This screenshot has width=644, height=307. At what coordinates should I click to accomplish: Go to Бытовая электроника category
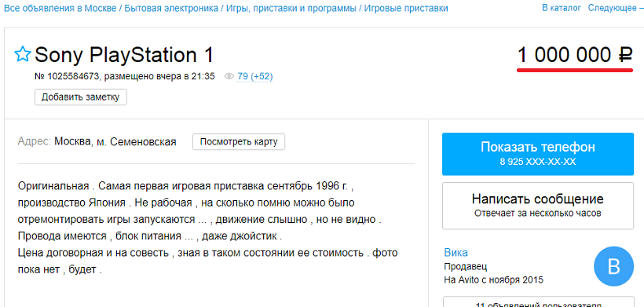click(171, 8)
